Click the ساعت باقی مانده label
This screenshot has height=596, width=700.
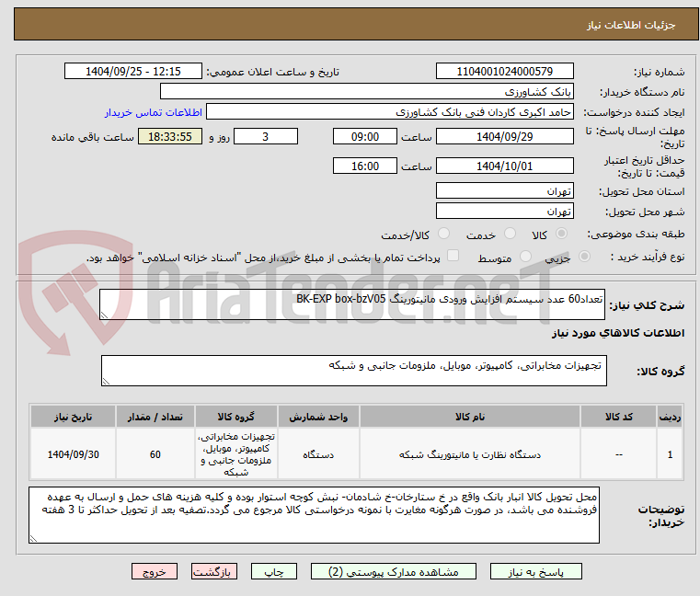[92, 137]
